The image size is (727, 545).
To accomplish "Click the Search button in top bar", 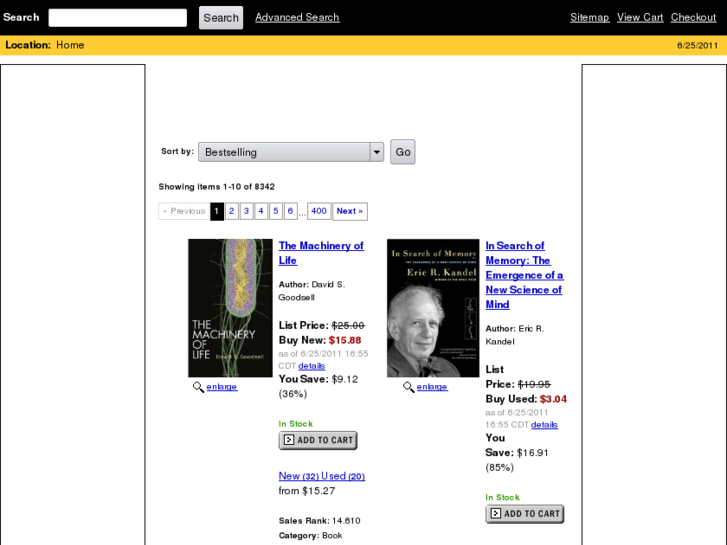I will pyautogui.click(x=221, y=18).
